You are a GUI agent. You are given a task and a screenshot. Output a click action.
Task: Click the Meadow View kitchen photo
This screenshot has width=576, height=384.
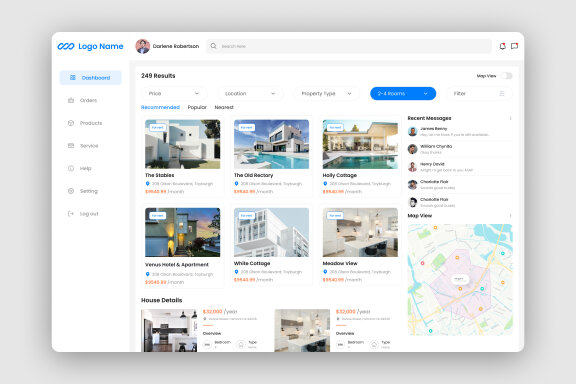[360, 232]
